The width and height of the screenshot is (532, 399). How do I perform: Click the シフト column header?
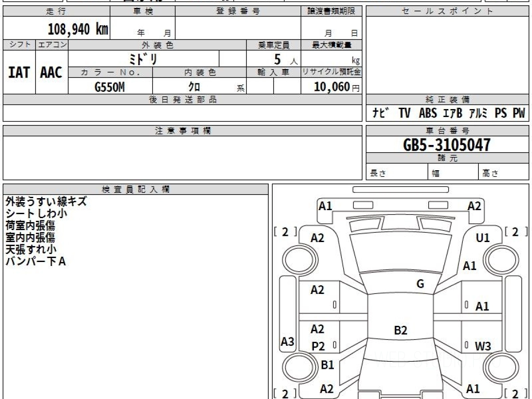19,45
